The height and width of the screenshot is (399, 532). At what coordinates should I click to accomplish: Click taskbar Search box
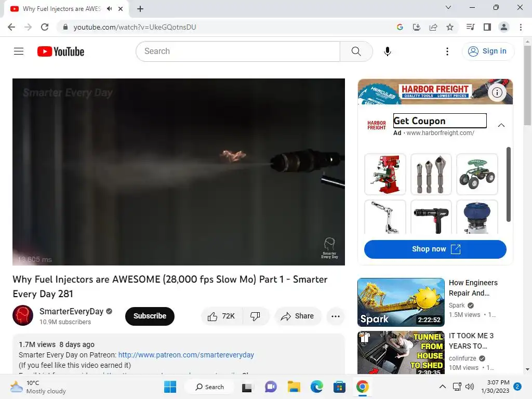pyautogui.click(x=209, y=387)
